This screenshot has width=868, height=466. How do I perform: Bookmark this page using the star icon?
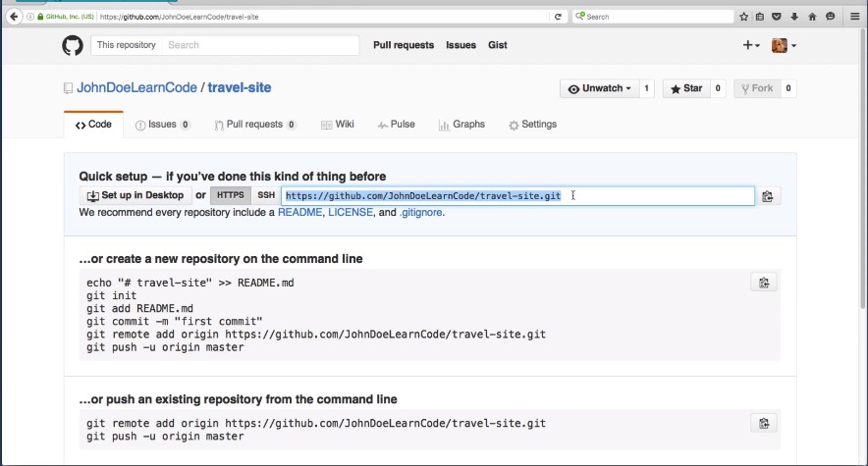coord(743,17)
